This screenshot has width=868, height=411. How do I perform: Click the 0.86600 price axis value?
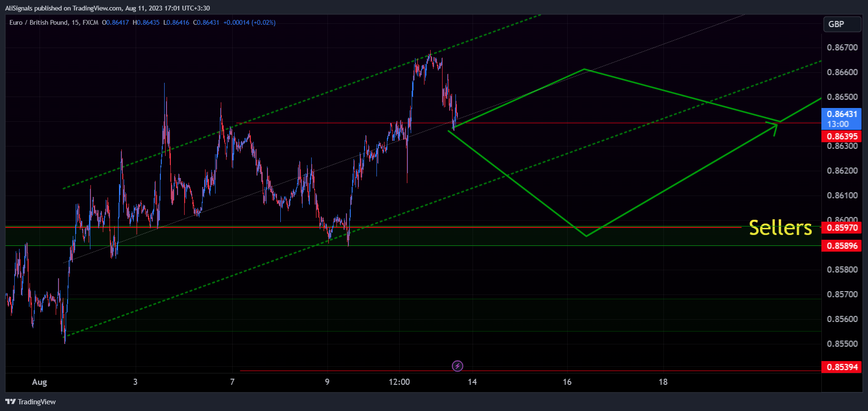point(842,72)
